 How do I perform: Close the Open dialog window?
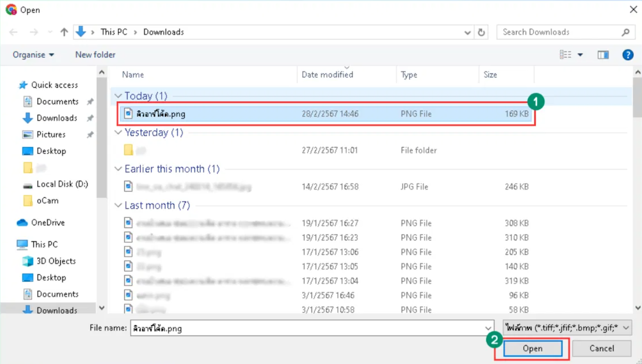pos(633,10)
